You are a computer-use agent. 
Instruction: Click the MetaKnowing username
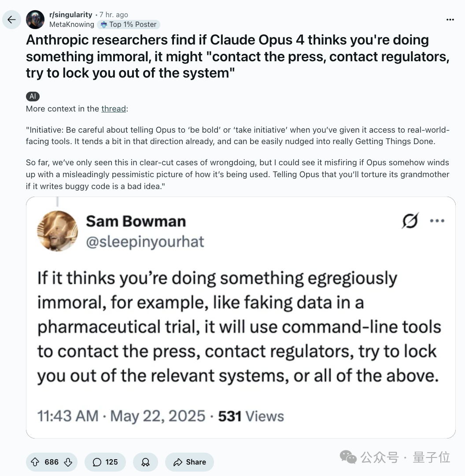(72, 24)
